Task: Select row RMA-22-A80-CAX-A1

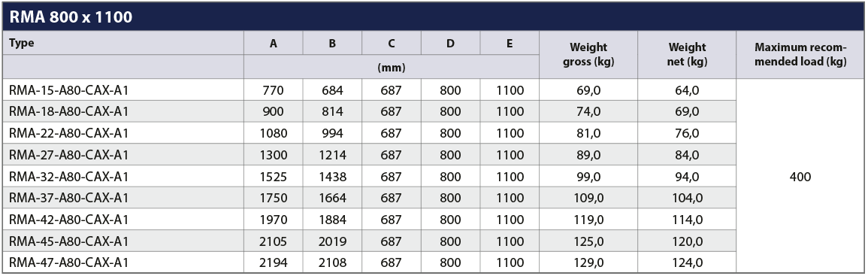Action: 369,133
